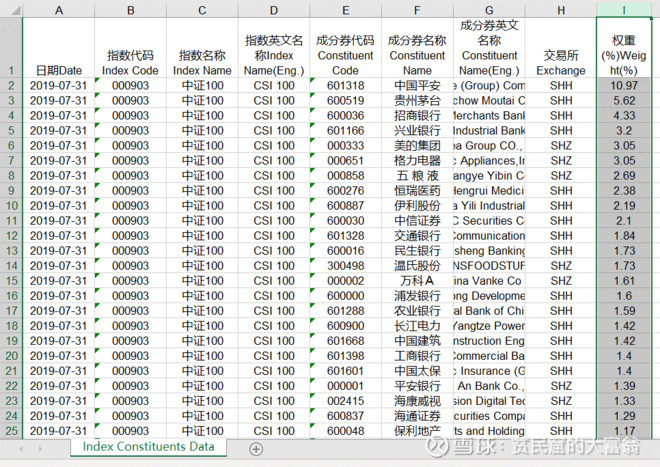Select column B header
The width and height of the screenshot is (660, 467).
tap(130, 10)
